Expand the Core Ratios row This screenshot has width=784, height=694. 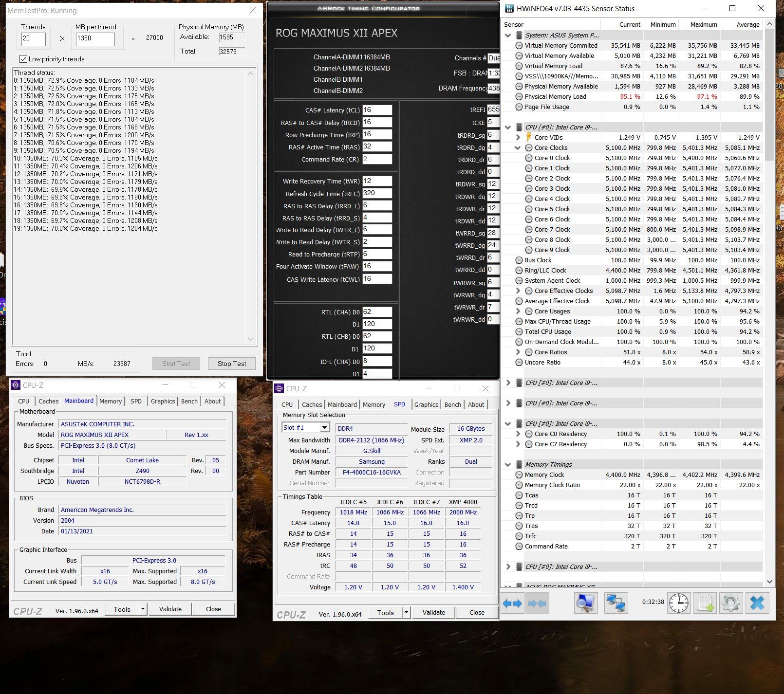coord(518,352)
